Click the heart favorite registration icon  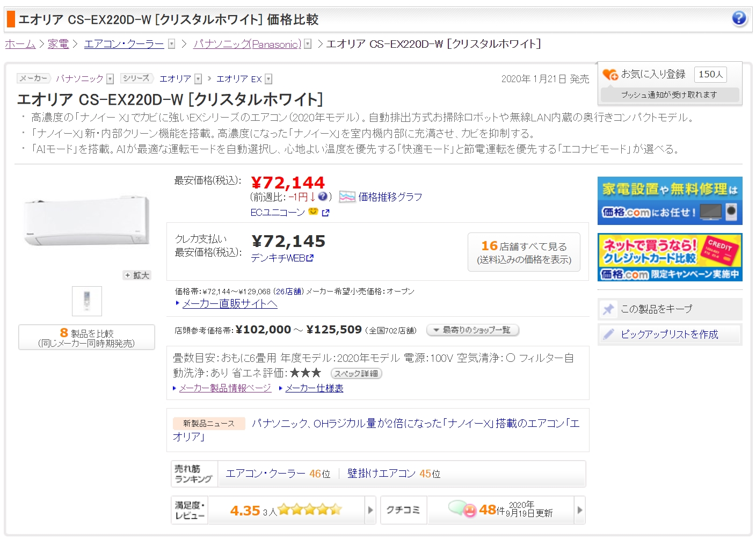pyautogui.click(x=610, y=75)
